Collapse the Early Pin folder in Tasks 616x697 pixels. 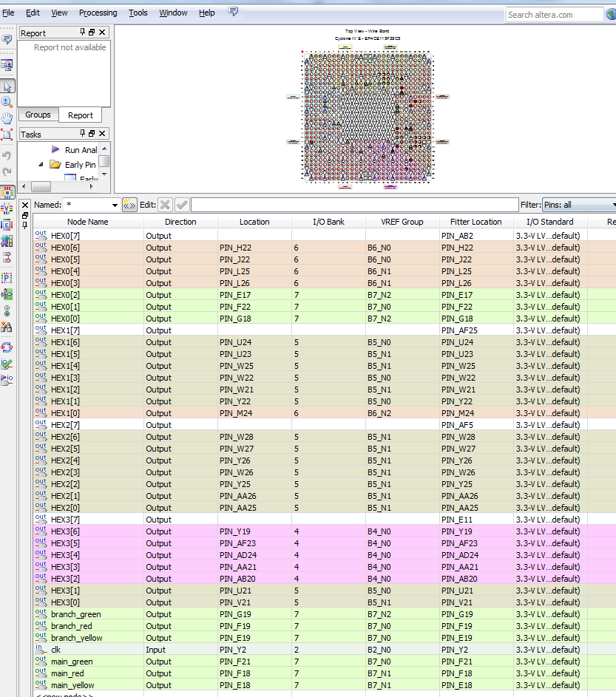pyautogui.click(x=40, y=164)
